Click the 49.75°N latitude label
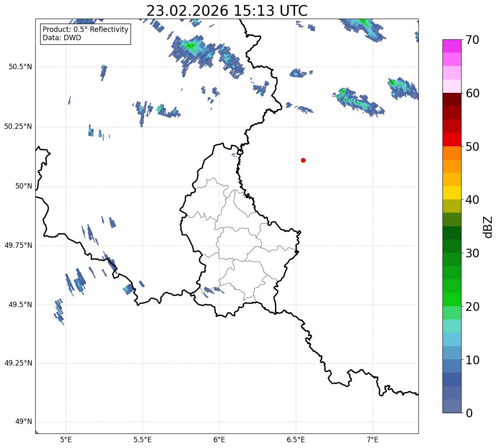This screenshot has width=498, height=448. (18, 245)
